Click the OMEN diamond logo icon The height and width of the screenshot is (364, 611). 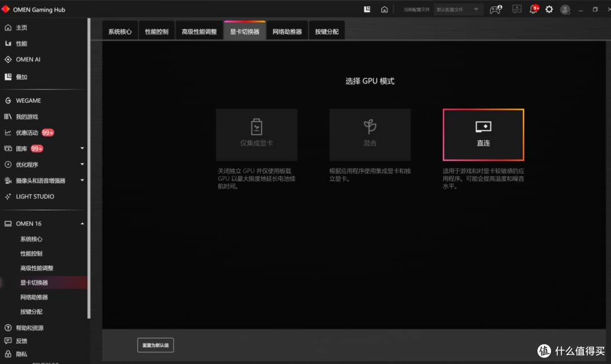pos(6,9)
